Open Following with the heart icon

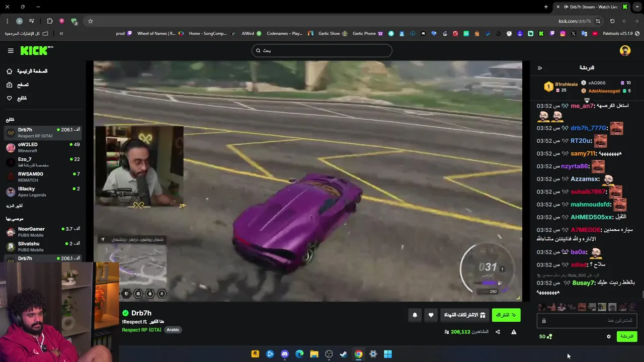pyautogui.click(x=16, y=98)
